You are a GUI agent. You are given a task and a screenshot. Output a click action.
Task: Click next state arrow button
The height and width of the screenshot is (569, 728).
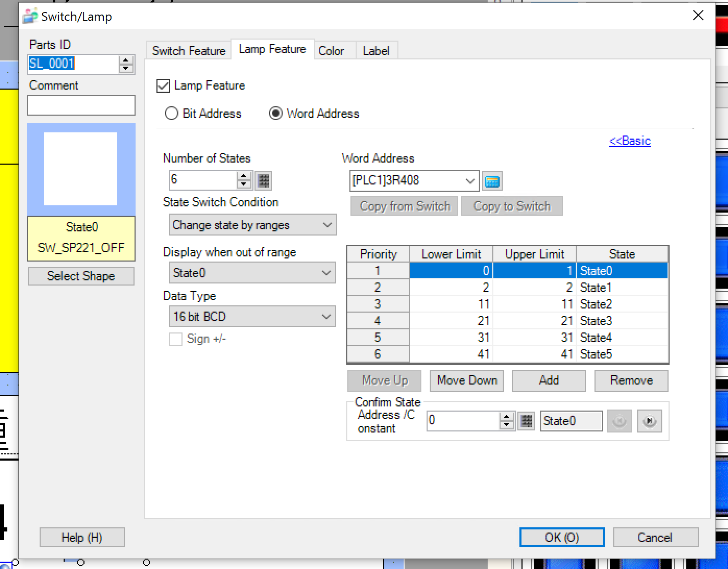[649, 421]
